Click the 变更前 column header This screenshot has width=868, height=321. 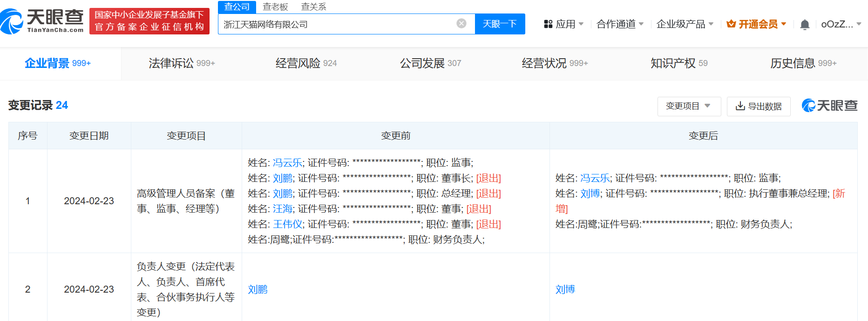[396, 135]
